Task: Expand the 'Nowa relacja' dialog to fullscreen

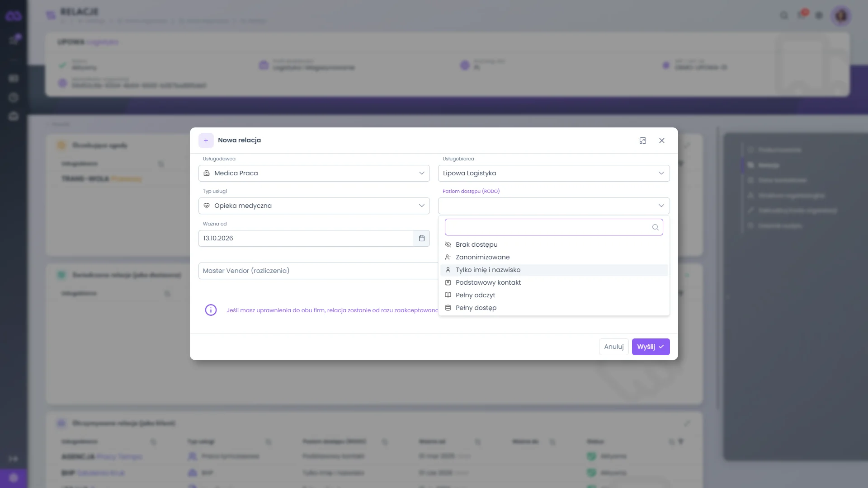Action: [643, 141]
